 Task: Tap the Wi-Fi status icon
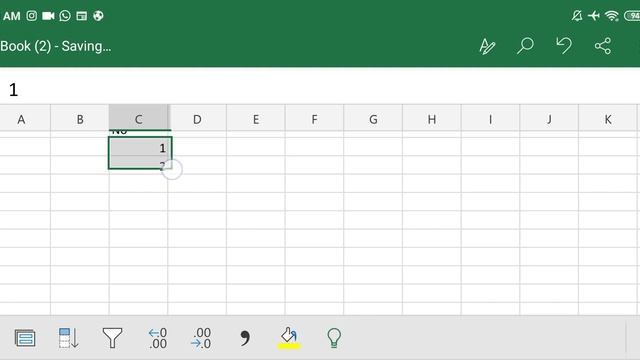click(x=612, y=16)
